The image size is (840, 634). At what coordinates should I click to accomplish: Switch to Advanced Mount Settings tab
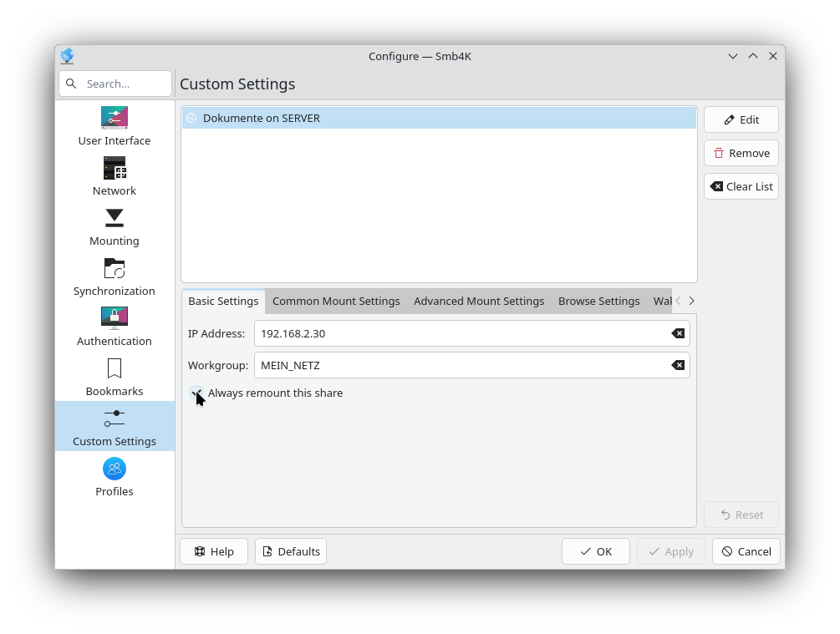479,301
